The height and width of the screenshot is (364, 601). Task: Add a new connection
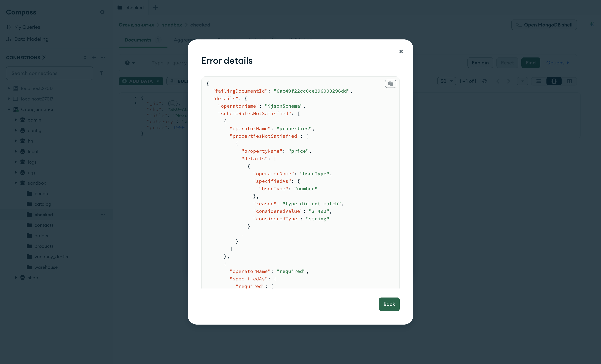point(94,57)
